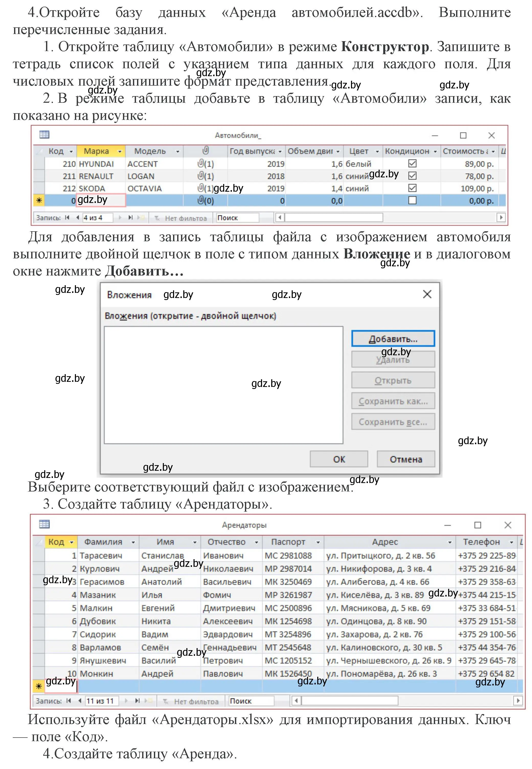532x769 pixels.
Task: Click the new-record asterisk selector in Автомобили
Action: [x=39, y=200]
